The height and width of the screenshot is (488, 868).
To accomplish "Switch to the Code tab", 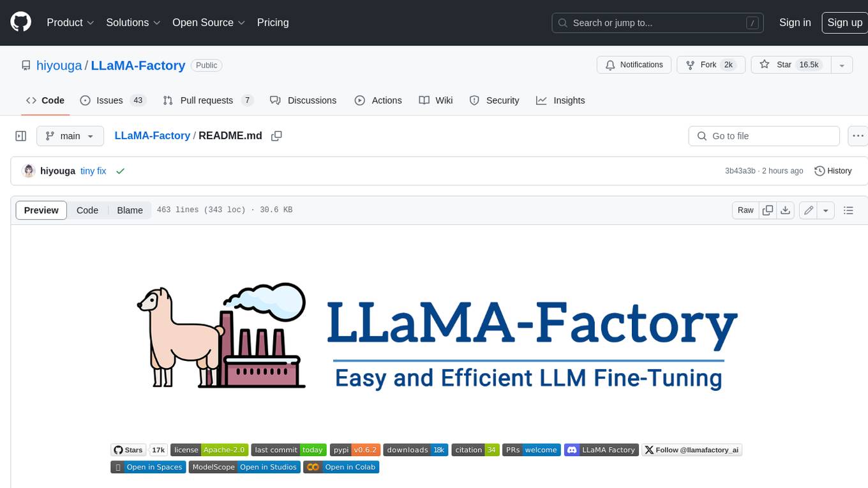I will tap(45, 100).
